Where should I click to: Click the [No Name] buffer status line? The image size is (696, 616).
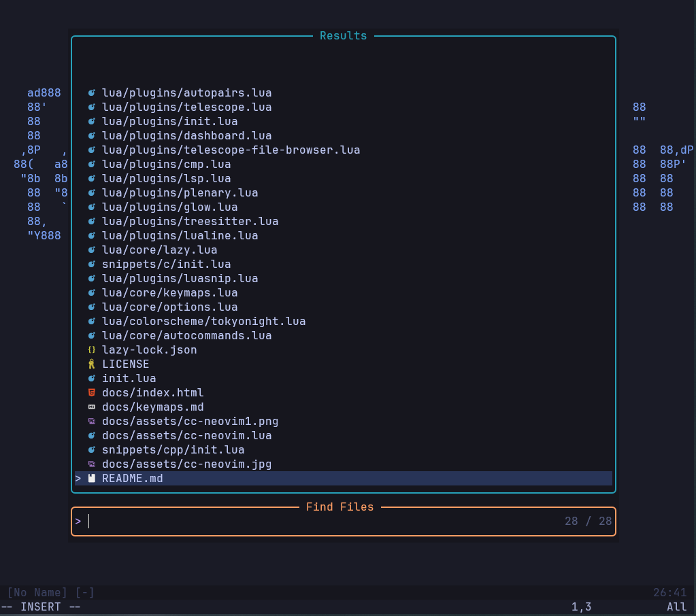[x=51, y=593]
